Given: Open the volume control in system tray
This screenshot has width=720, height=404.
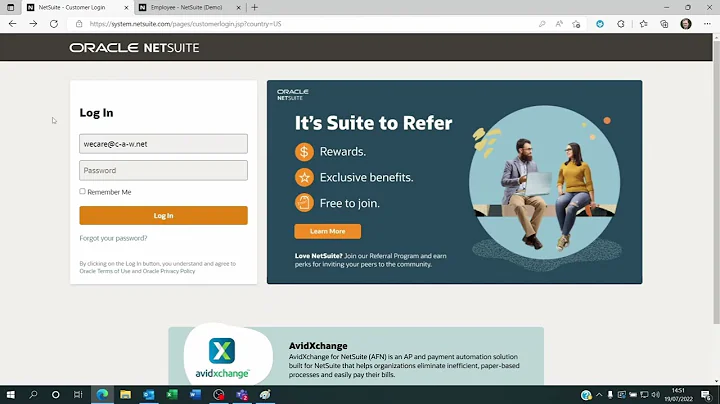Looking at the screenshot, I should (x=656, y=395).
